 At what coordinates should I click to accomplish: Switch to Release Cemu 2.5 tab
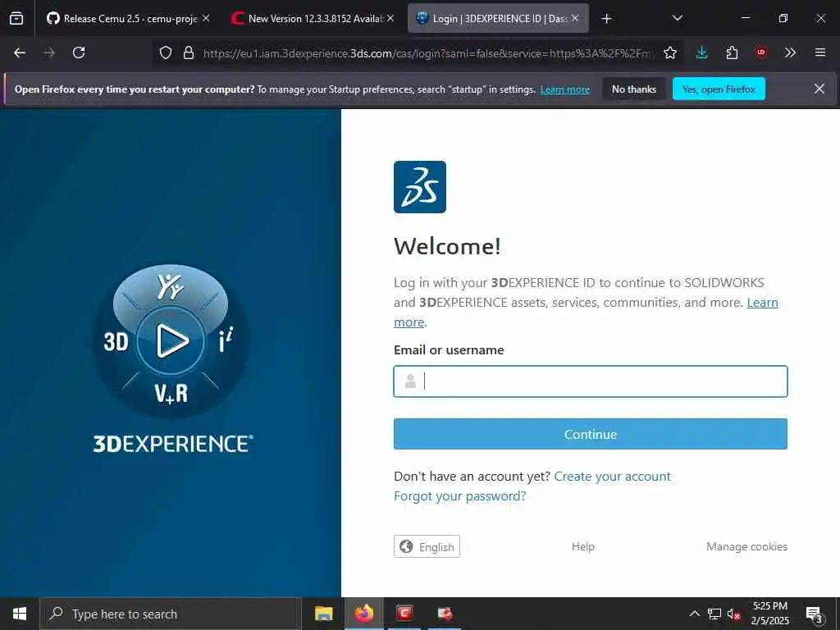click(x=129, y=18)
